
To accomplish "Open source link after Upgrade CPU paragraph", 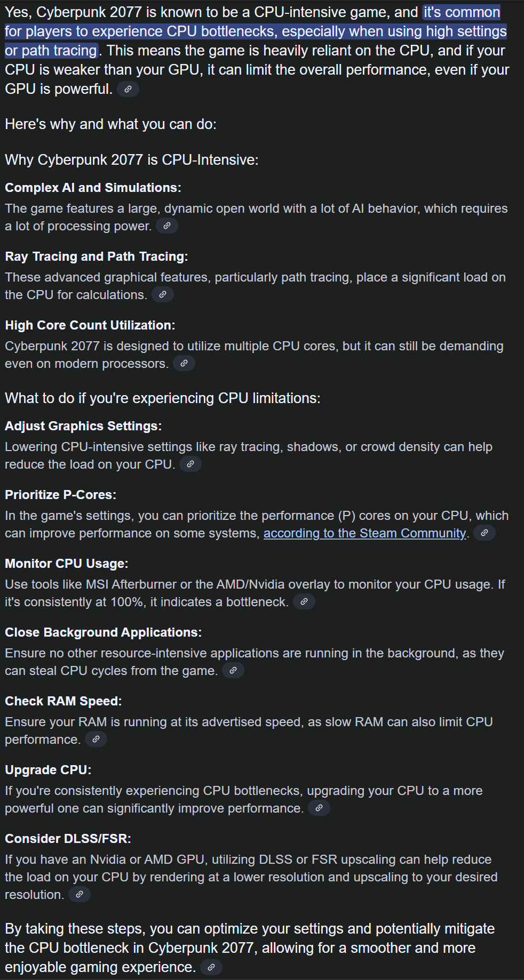I will tap(319, 808).
